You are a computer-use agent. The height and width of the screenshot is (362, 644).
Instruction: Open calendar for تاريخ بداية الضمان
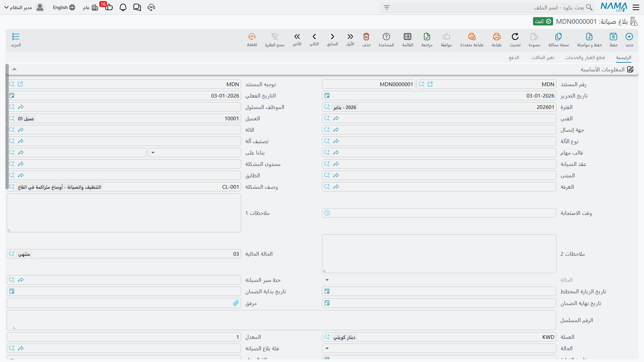pyautogui.click(x=12, y=291)
